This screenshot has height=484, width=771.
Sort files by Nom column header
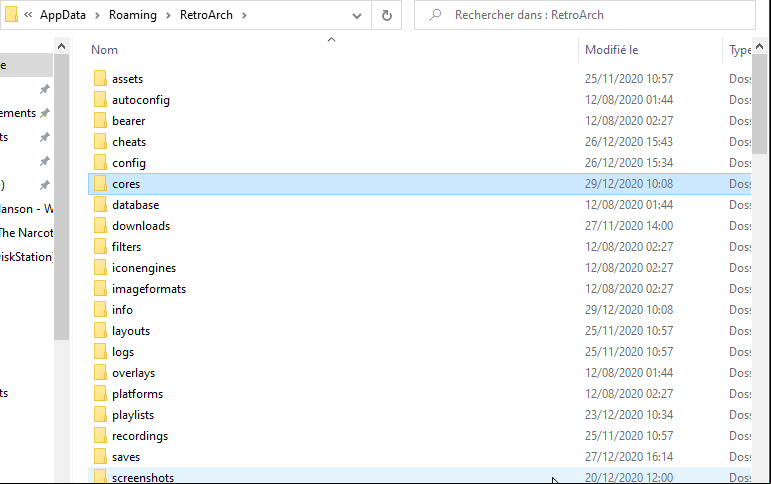[104, 50]
